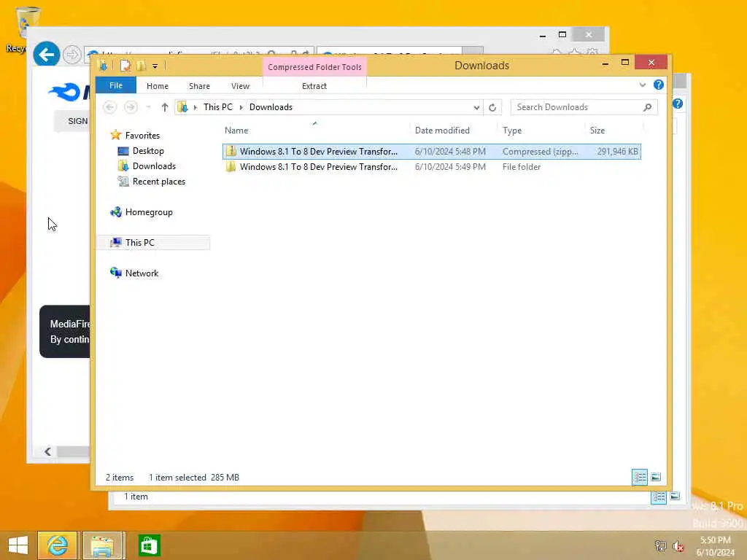Switch to the Home ribbon tab
This screenshot has width=747, height=560.
coord(158,86)
